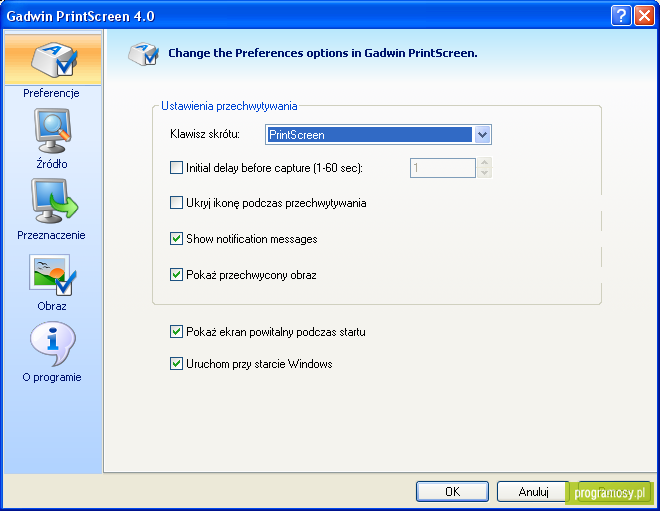The width and height of the screenshot is (660, 511).
Task: Uncheck Uruchom przy starcie Windows
Action: 176,363
